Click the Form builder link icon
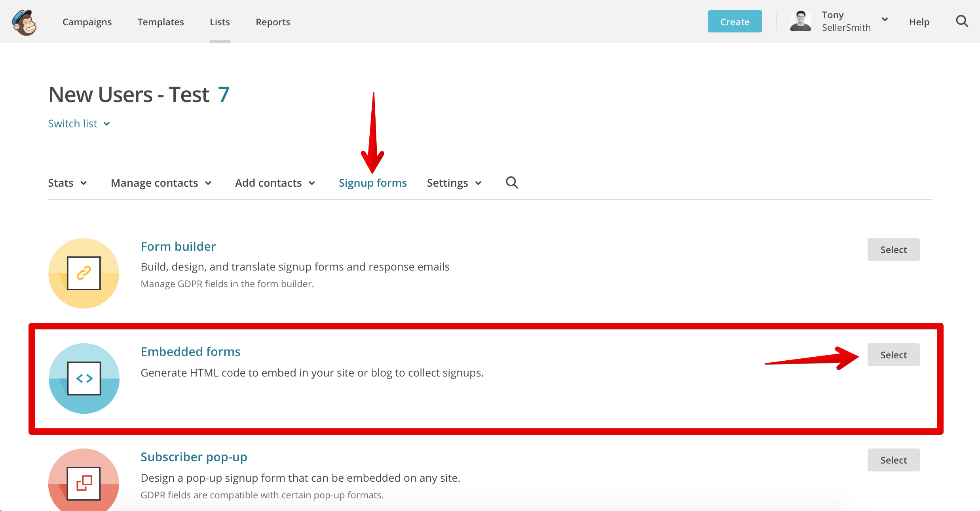Screen dimensions: 980x511 pyautogui.click(x=84, y=273)
